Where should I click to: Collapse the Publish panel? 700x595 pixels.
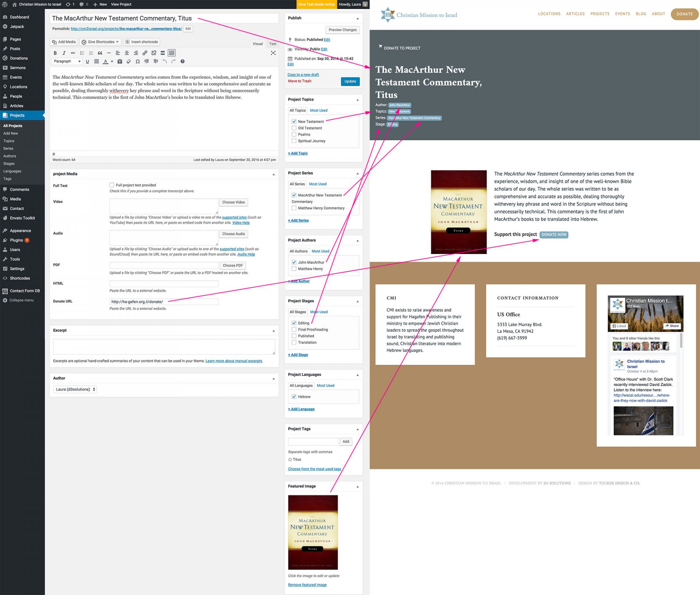click(x=358, y=18)
